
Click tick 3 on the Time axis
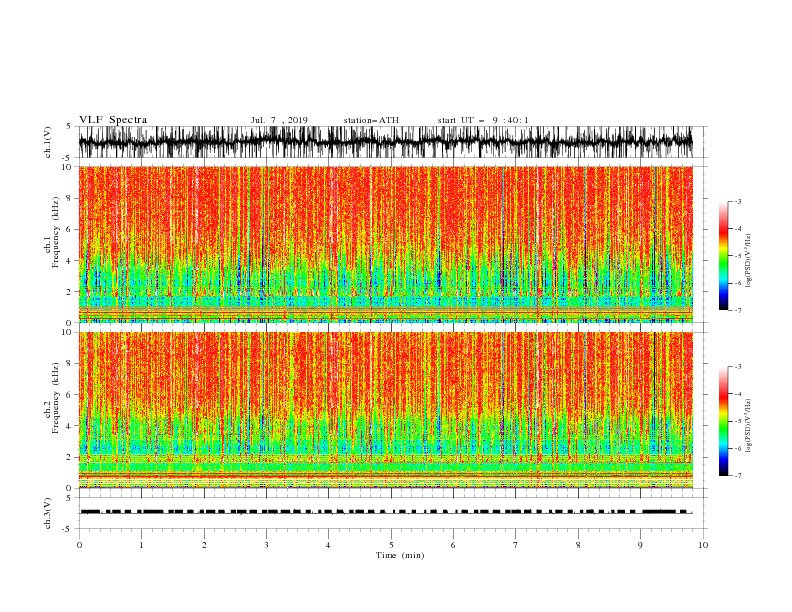click(266, 545)
